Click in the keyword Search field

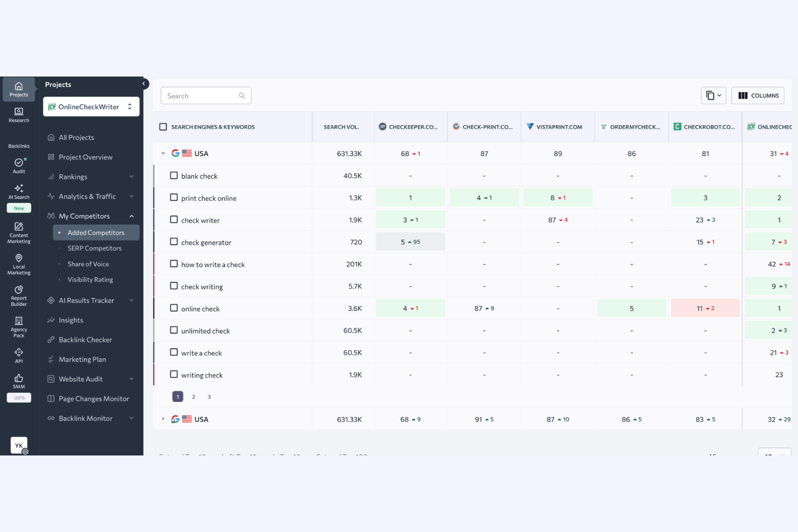206,96
